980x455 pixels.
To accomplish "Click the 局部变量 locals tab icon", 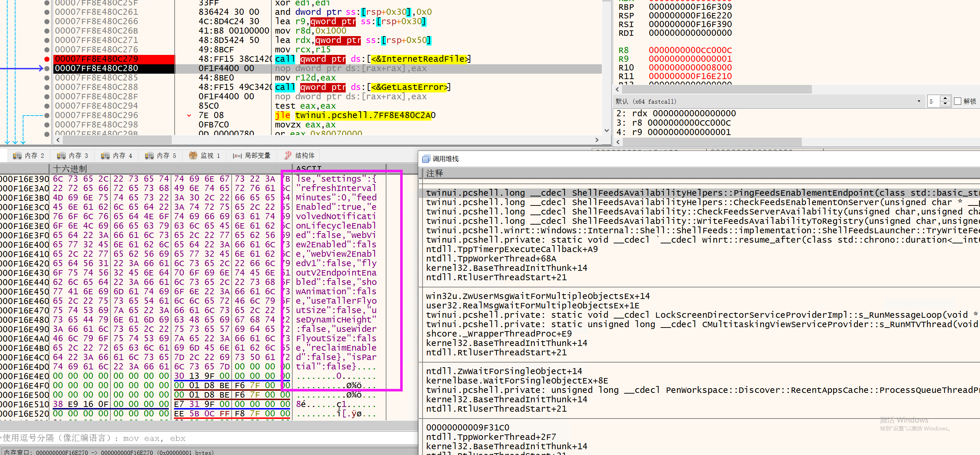I will click(x=237, y=156).
